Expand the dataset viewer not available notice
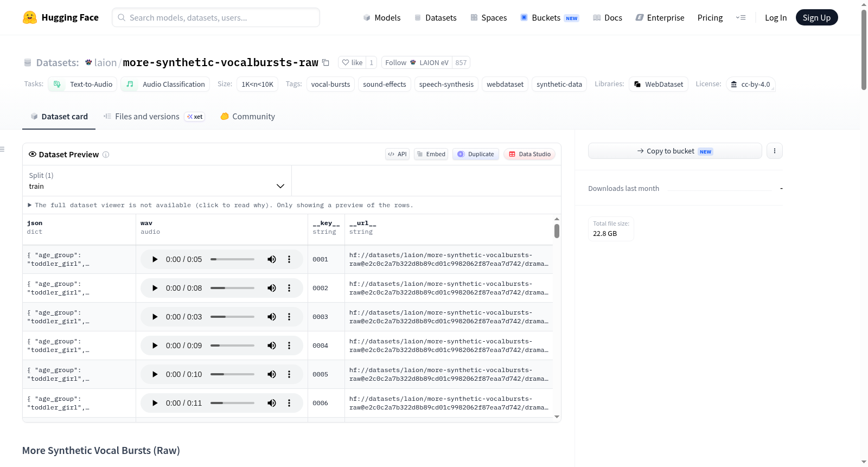 tap(221, 205)
